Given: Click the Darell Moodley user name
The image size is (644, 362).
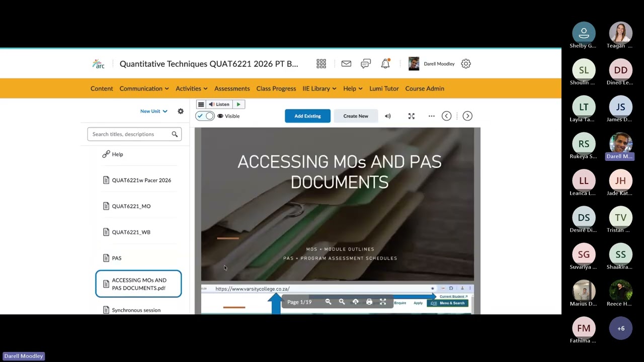Looking at the screenshot, I should click(439, 64).
